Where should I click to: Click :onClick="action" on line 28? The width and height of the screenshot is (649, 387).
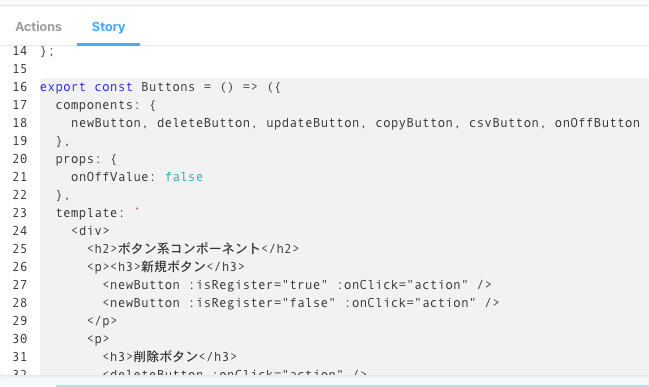pos(410,303)
